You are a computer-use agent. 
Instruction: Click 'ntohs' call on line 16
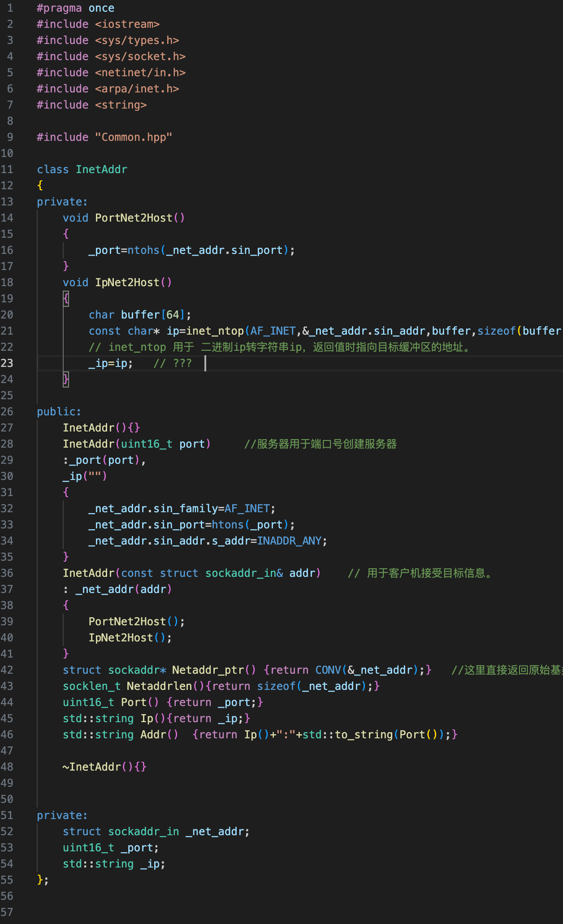(143, 250)
